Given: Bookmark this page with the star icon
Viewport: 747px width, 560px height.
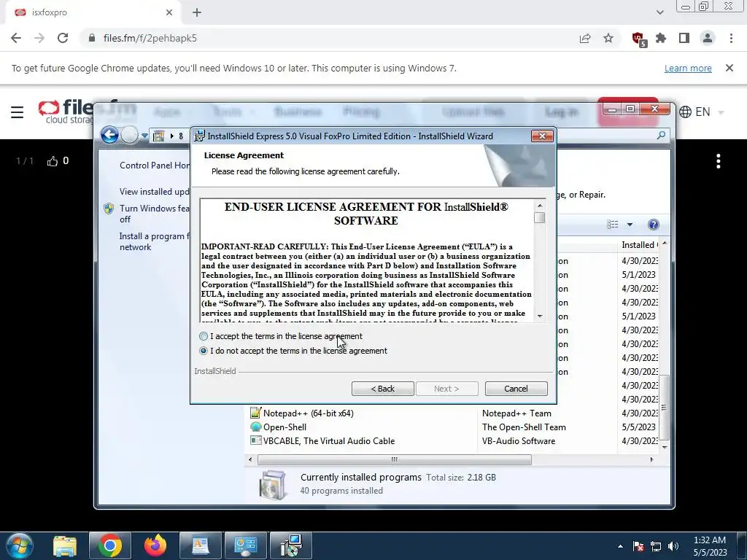Looking at the screenshot, I should [608, 38].
